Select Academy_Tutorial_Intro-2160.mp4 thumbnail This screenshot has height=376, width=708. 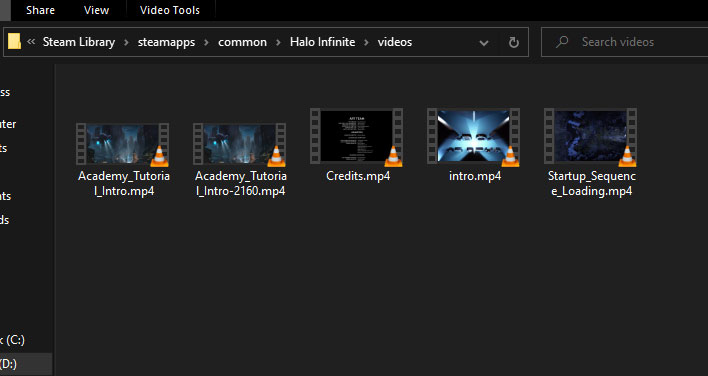pyautogui.click(x=239, y=144)
